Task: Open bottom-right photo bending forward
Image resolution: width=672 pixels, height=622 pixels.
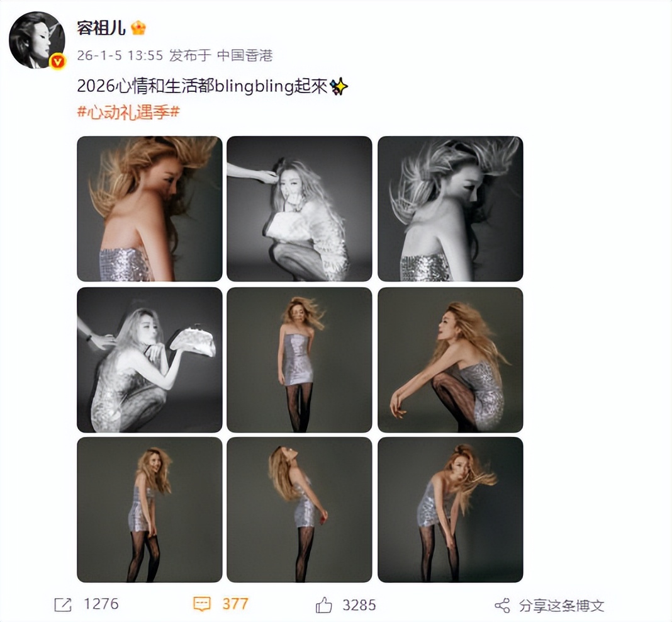Action: 451,510
